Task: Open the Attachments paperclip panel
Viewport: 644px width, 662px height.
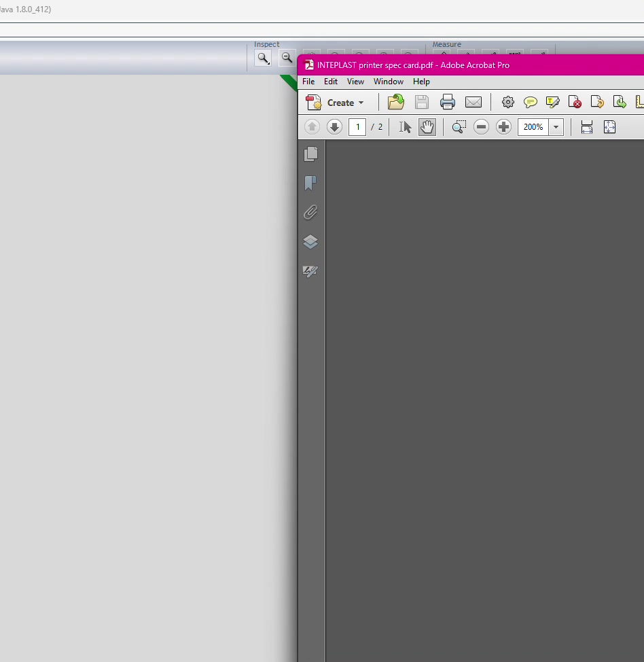Action: pyautogui.click(x=310, y=213)
